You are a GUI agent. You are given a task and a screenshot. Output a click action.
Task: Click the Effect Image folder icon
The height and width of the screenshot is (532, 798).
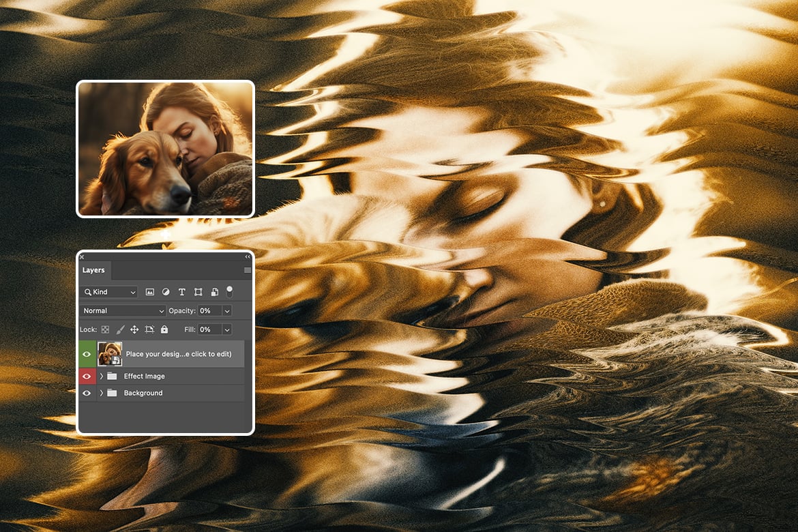112,376
